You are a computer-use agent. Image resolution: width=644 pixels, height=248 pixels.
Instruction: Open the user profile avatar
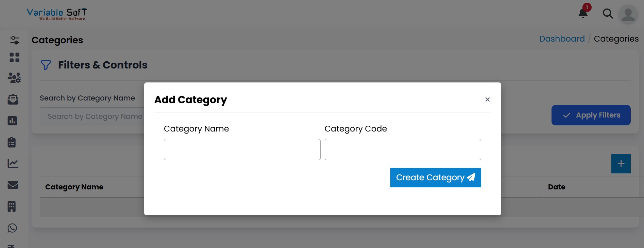pos(628,14)
